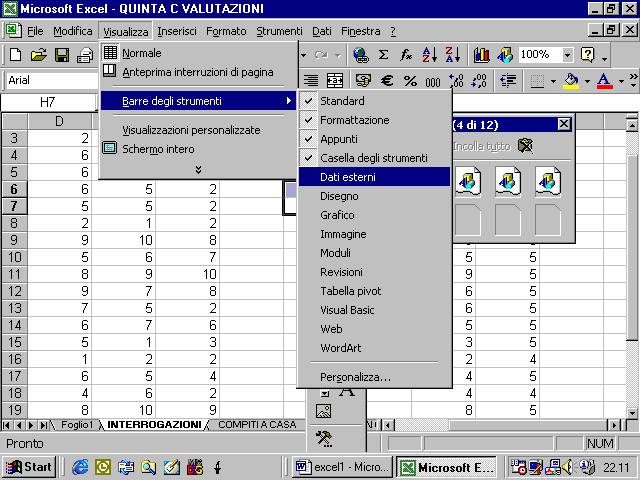Apply thousands separator 000 style
Image resolution: width=640 pixels, height=480 pixels.
point(433,82)
